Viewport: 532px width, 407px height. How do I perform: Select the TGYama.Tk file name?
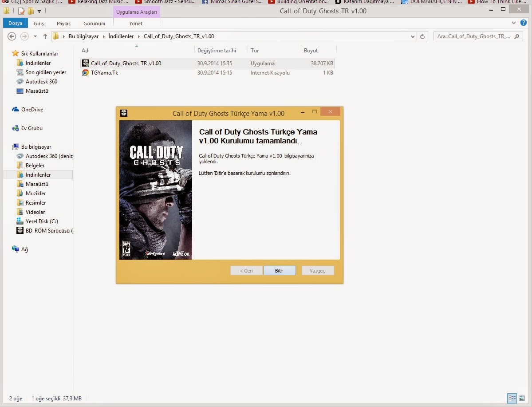pos(105,73)
